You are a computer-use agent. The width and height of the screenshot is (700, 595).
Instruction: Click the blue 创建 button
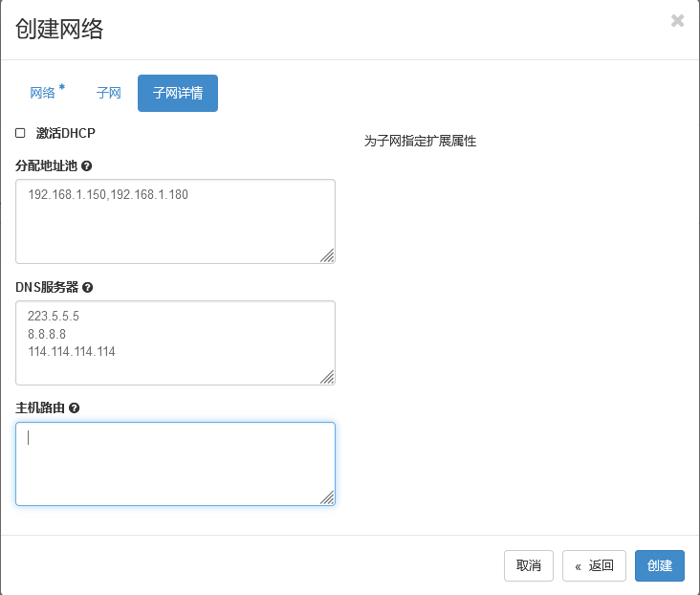click(660, 565)
